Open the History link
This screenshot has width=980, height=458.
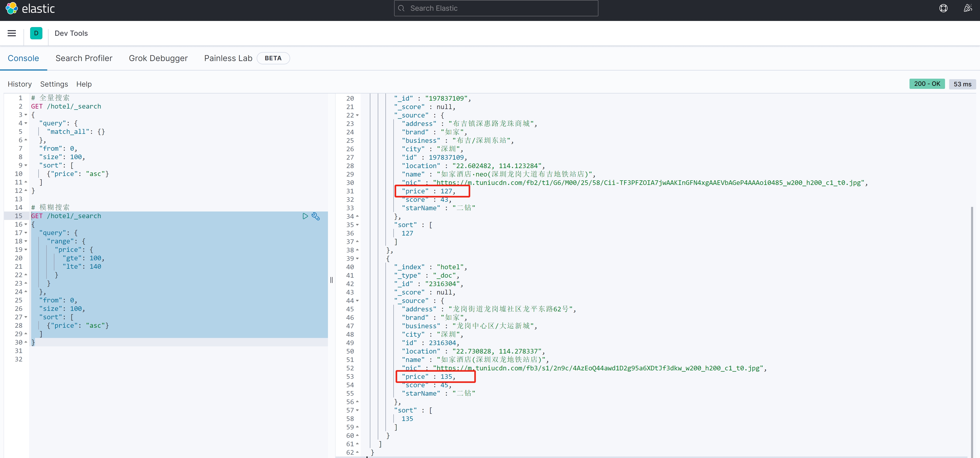[x=19, y=84]
